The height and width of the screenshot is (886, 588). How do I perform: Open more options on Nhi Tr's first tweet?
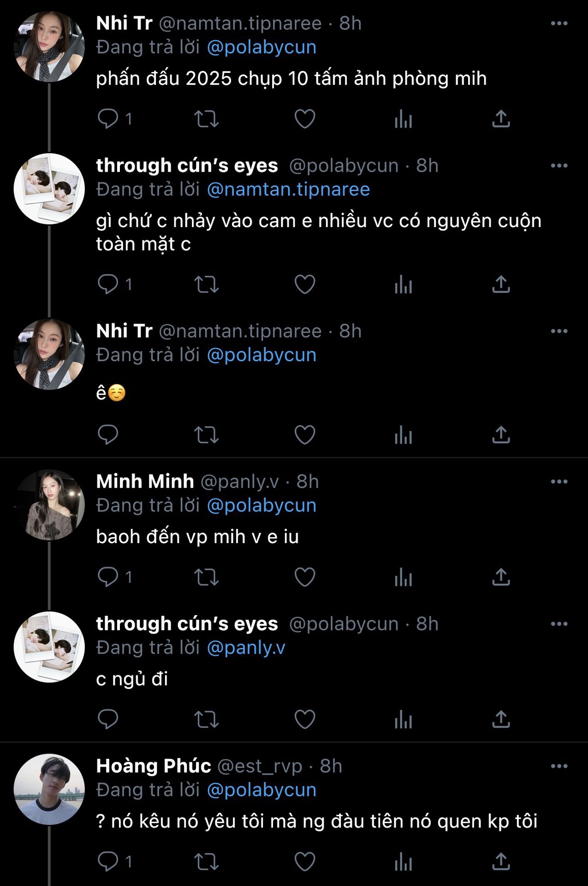[x=559, y=24]
